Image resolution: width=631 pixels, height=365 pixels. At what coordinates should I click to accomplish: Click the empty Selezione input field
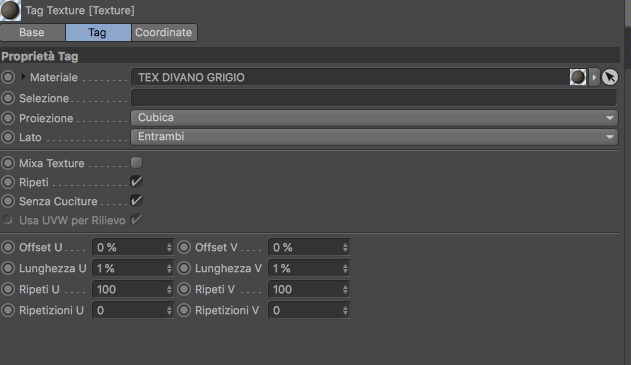374,98
